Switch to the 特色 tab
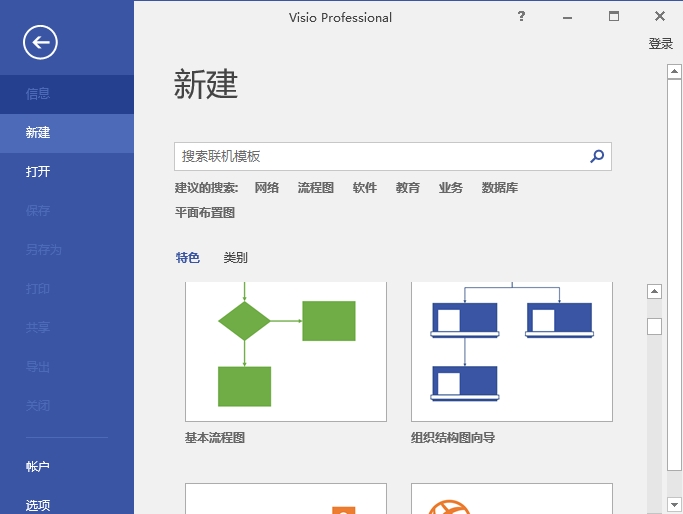 188,257
